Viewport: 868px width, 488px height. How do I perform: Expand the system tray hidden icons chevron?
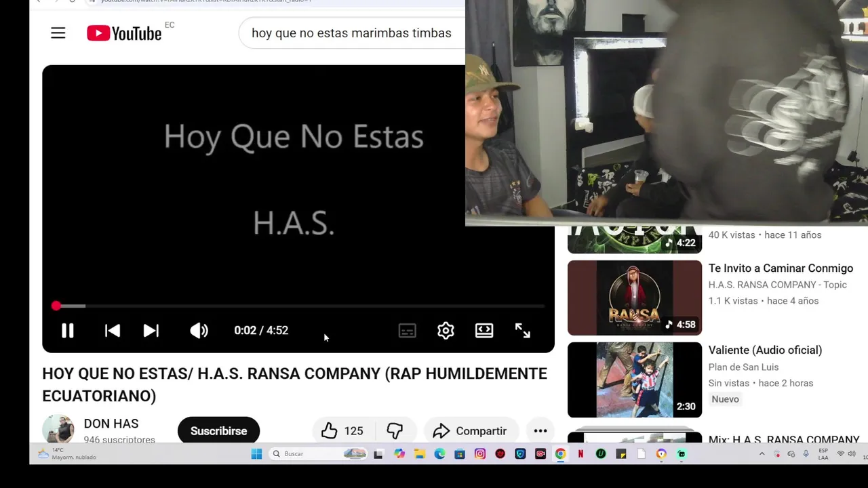762,454
